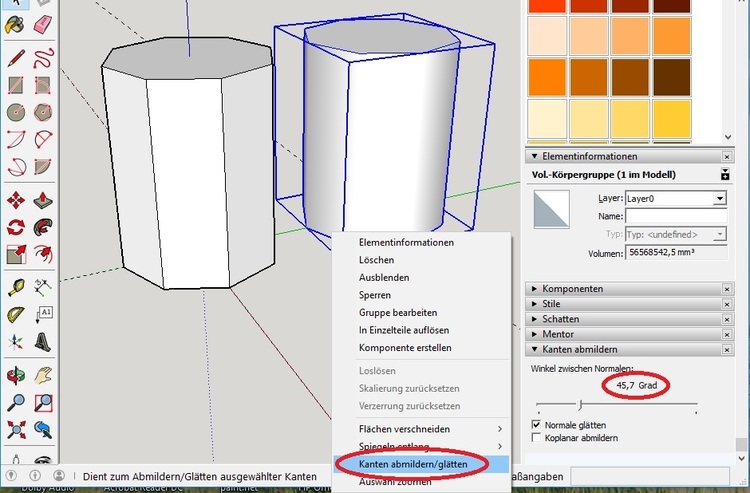Select the Follow Me tool

[x=43, y=227]
